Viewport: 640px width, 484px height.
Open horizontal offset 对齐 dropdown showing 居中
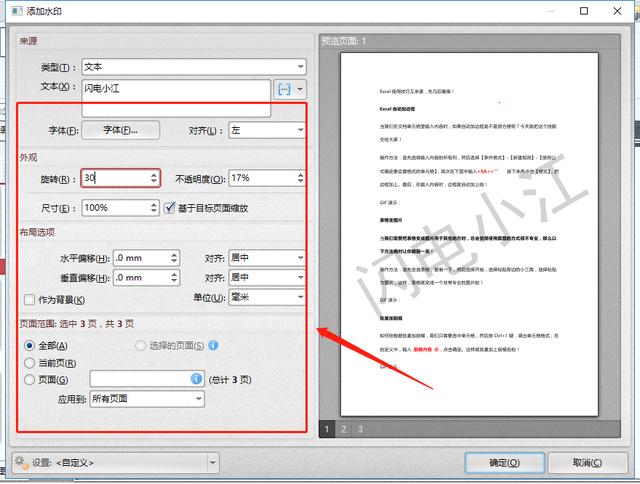pyautogui.click(x=267, y=258)
